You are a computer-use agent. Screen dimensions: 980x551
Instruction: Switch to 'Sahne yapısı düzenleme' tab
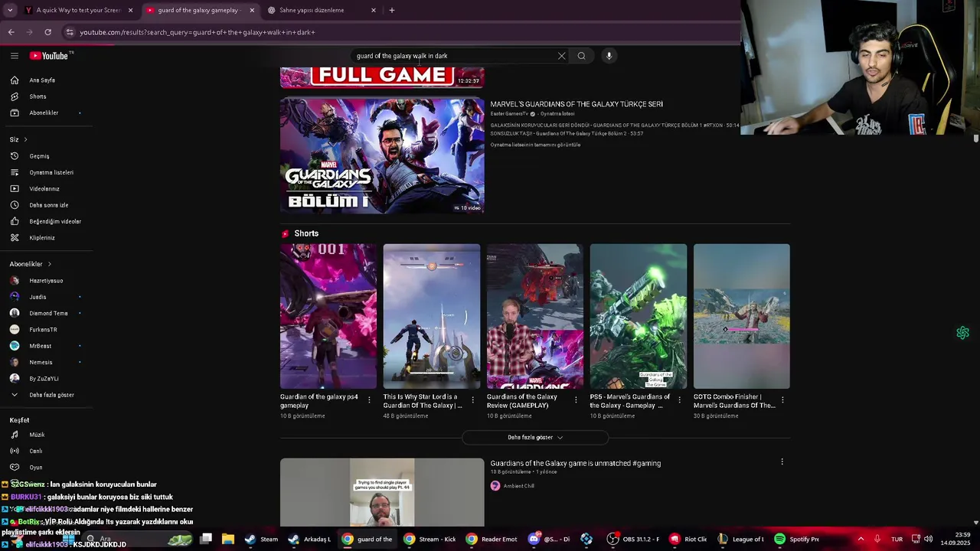[x=322, y=10]
